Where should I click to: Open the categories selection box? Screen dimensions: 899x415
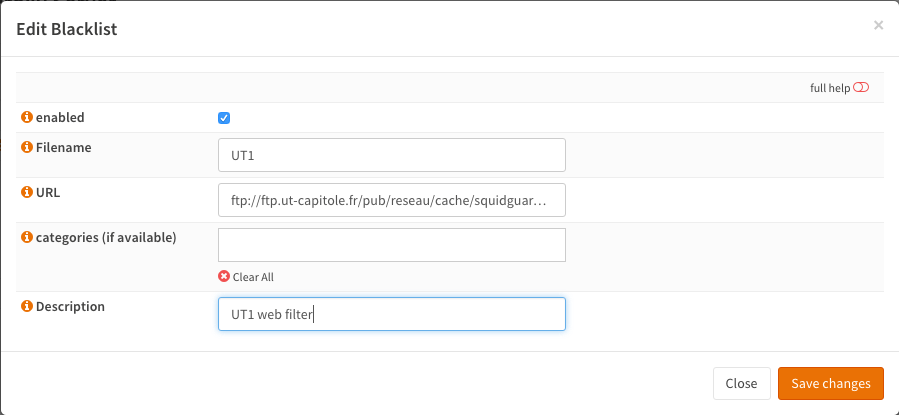point(391,245)
